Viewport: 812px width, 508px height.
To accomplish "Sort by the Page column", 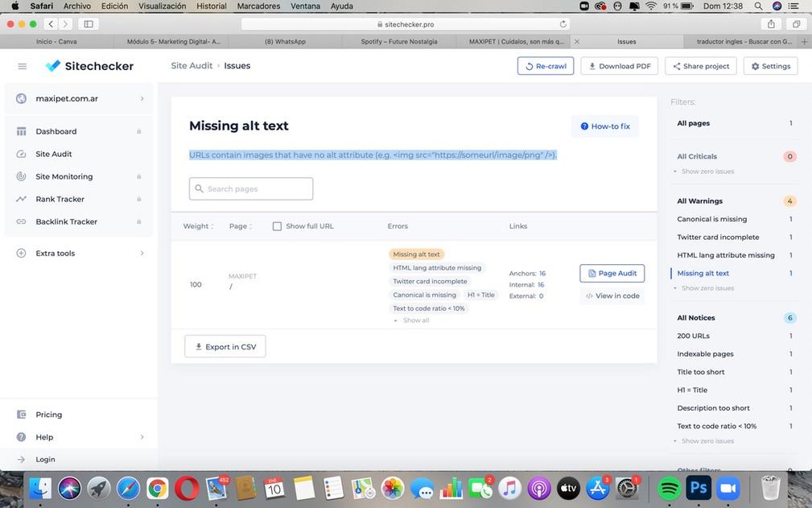I will (241, 226).
